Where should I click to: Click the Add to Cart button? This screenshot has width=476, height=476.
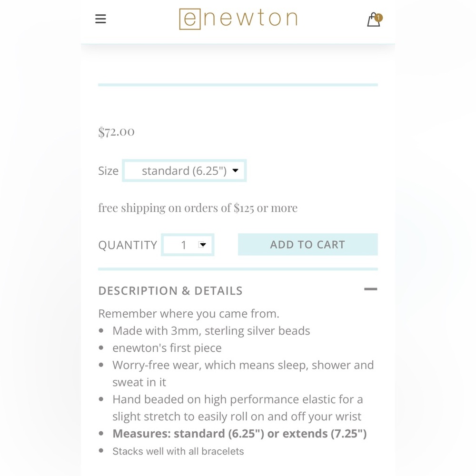coord(308,244)
